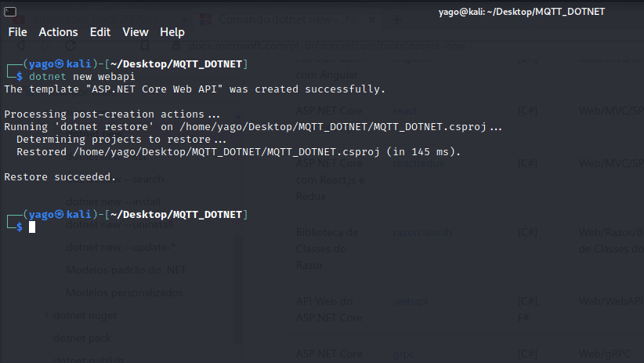Open the View menu

(136, 32)
